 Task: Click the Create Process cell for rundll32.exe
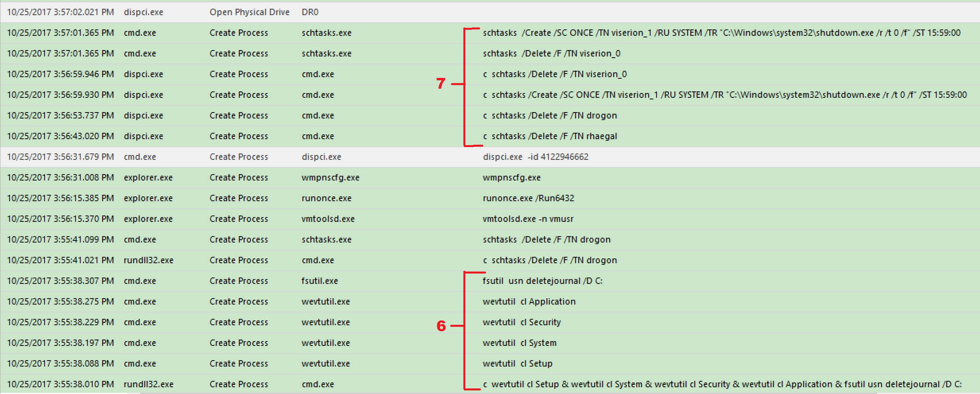click(238, 260)
